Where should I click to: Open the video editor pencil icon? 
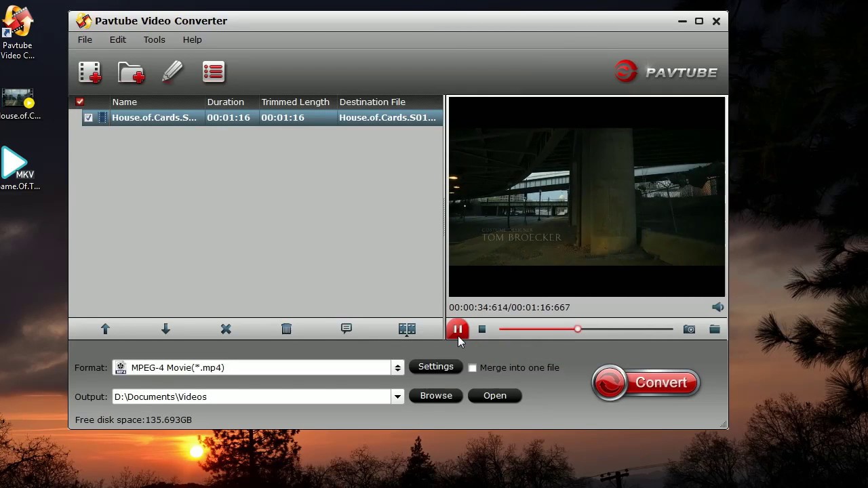tap(172, 72)
